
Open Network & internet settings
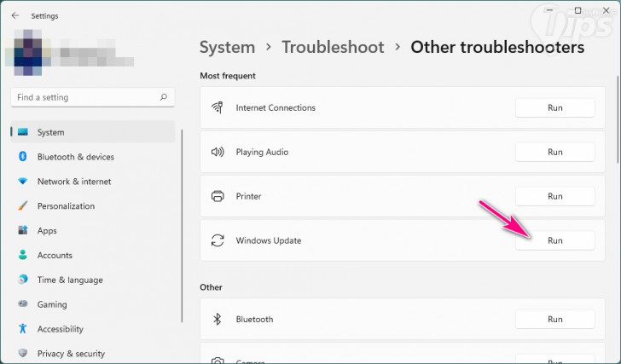pos(93,182)
